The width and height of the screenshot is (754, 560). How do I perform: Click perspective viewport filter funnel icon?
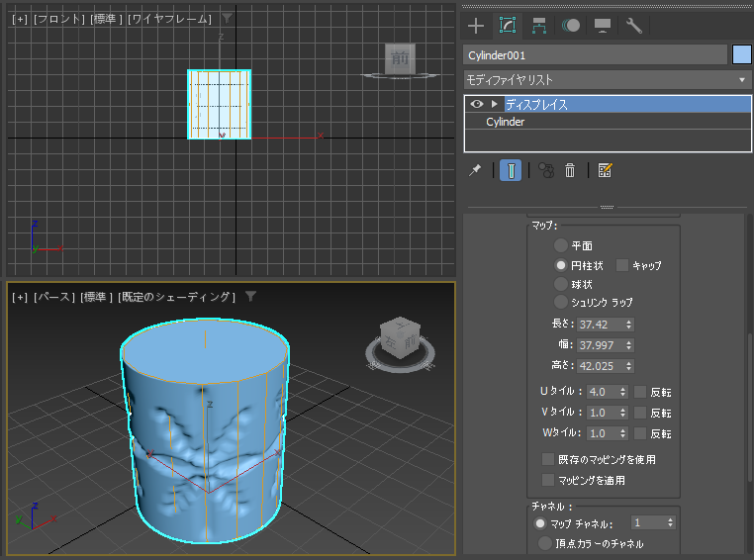coord(250,297)
